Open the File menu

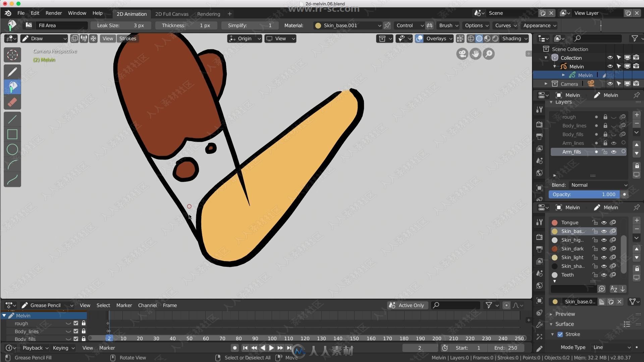point(21,13)
